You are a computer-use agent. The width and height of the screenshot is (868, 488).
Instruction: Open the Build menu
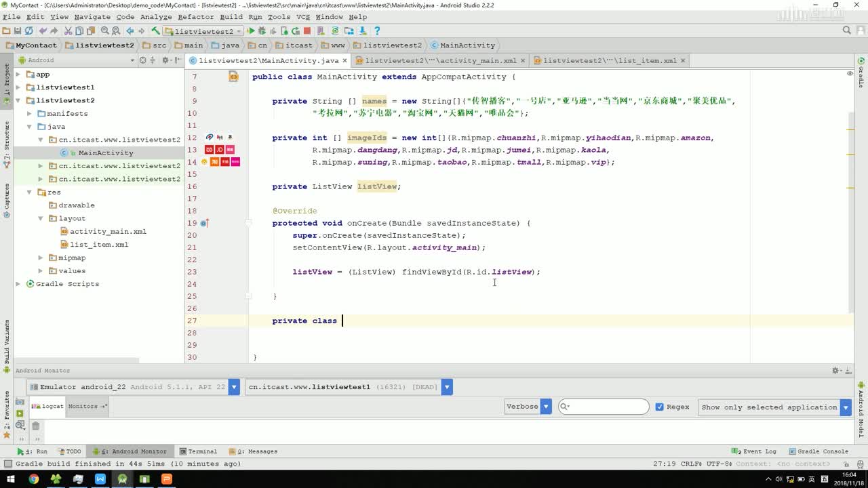pos(231,17)
